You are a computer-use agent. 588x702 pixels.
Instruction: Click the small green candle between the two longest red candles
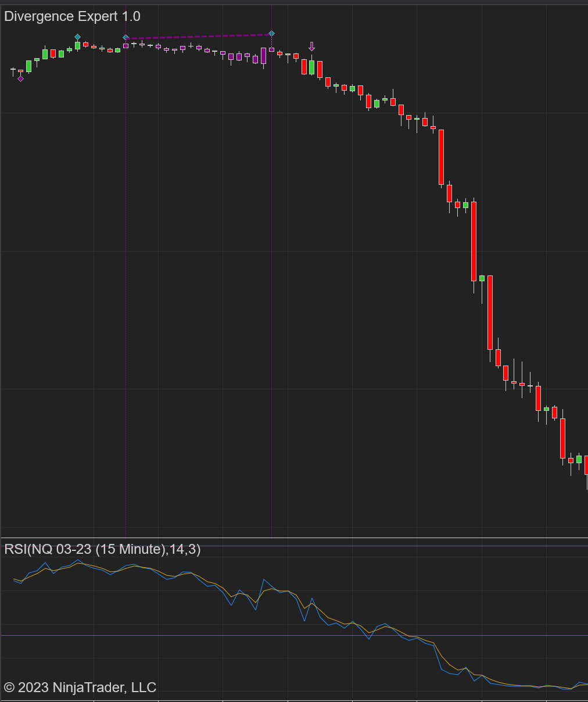pos(482,279)
